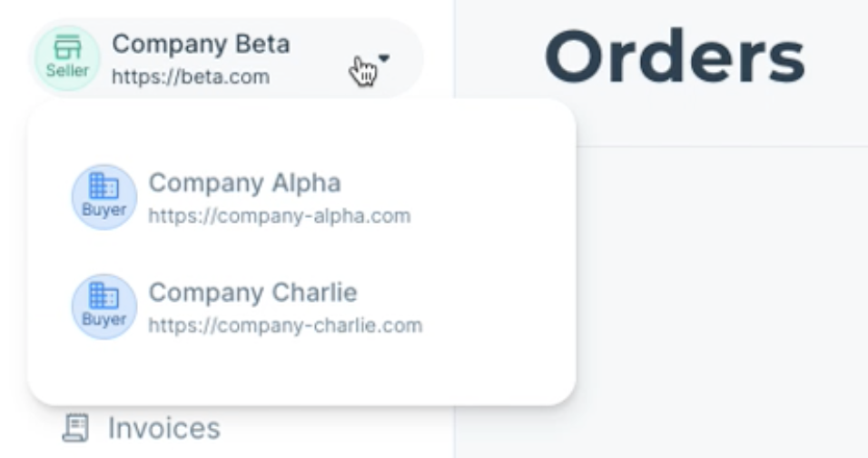Click the blank space between Alpha and Charlie entries
This screenshot has height=458, width=868.
click(301, 252)
